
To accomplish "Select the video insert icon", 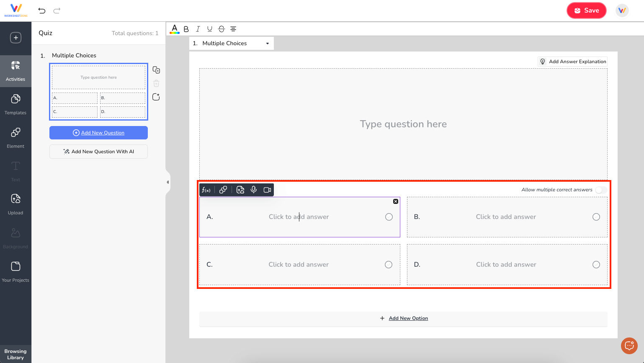I will tap(268, 190).
